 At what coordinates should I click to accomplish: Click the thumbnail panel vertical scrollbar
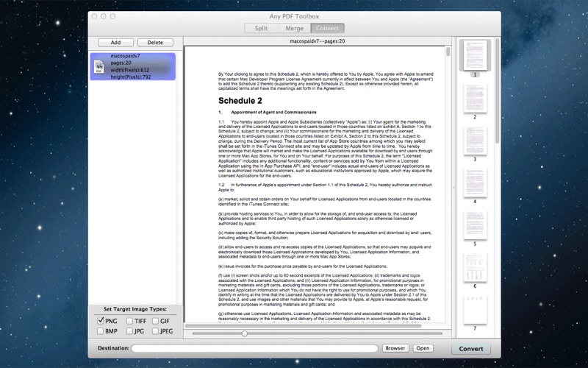click(x=498, y=90)
